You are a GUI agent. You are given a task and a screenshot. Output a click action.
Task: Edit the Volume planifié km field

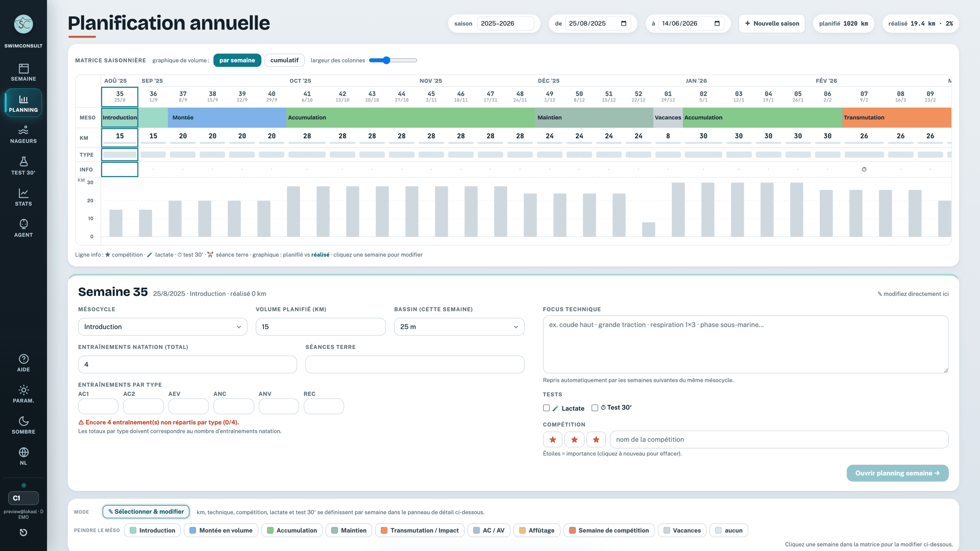tap(321, 327)
